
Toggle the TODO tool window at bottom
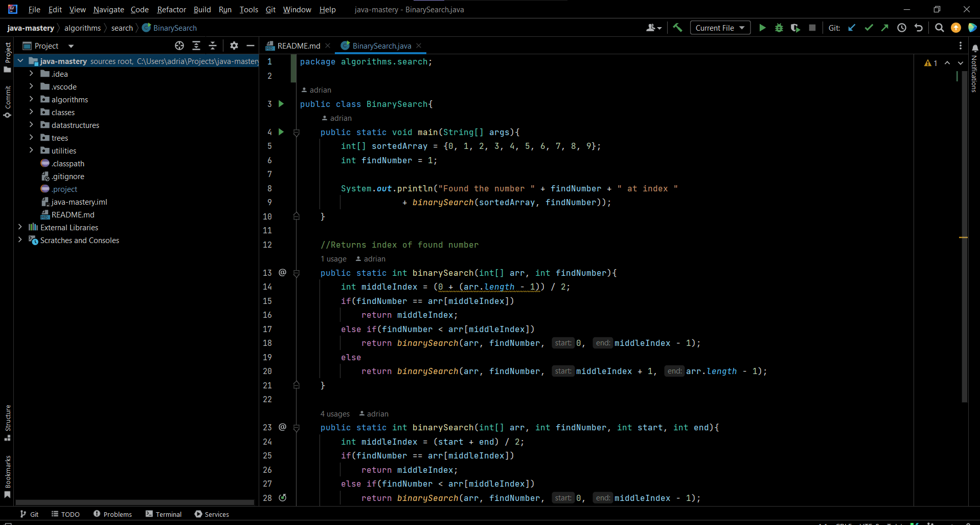tap(65, 514)
